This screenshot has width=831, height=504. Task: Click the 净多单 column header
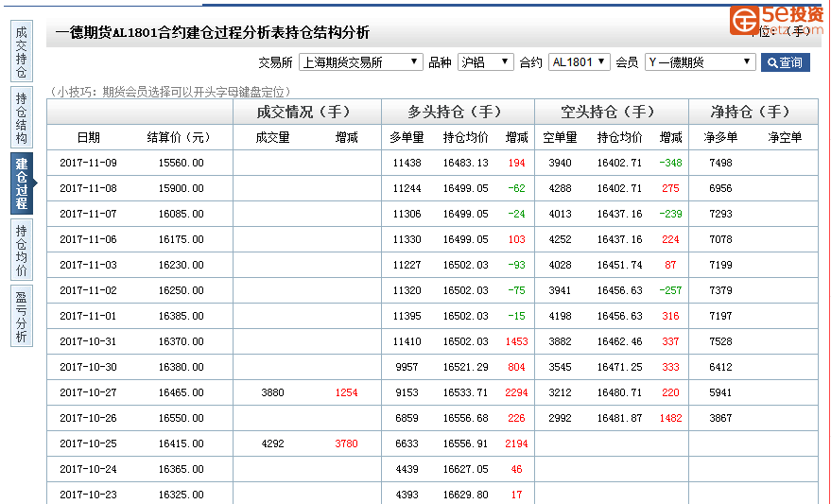point(720,138)
